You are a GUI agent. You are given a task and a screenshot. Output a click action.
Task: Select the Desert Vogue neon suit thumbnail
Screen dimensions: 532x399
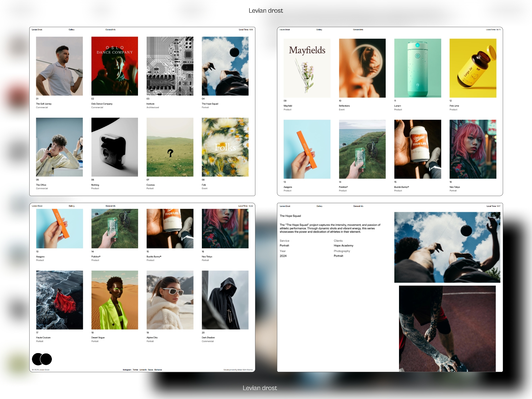click(x=115, y=300)
